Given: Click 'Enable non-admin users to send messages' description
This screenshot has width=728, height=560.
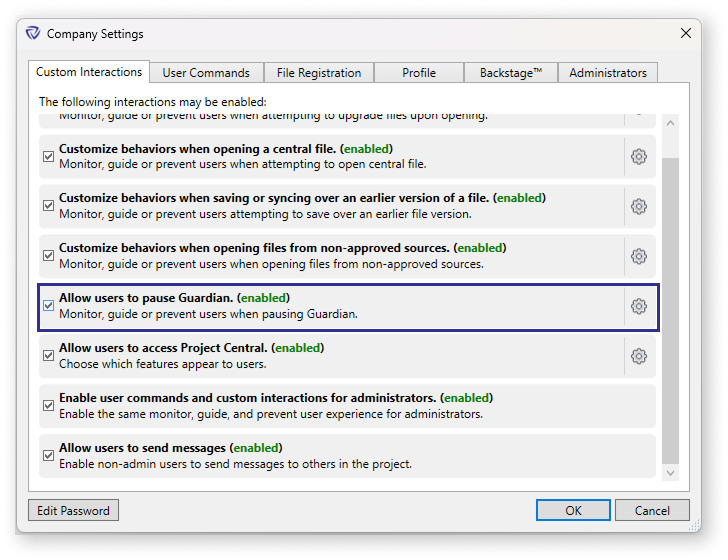Looking at the screenshot, I should tap(235, 464).
